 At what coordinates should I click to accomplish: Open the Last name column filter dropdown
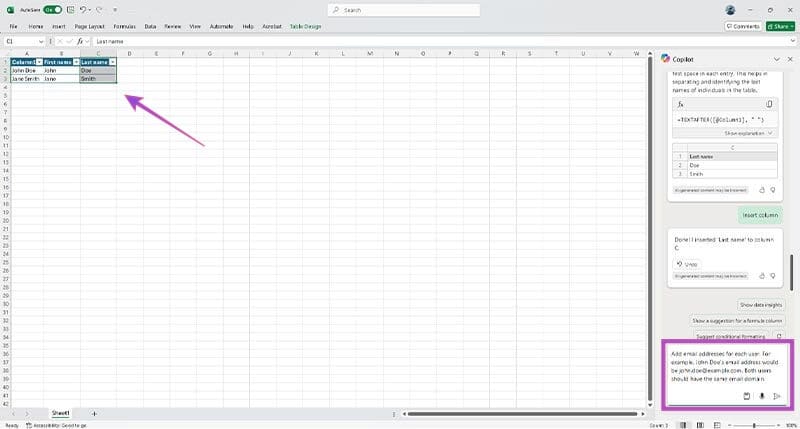click(112, 62)
